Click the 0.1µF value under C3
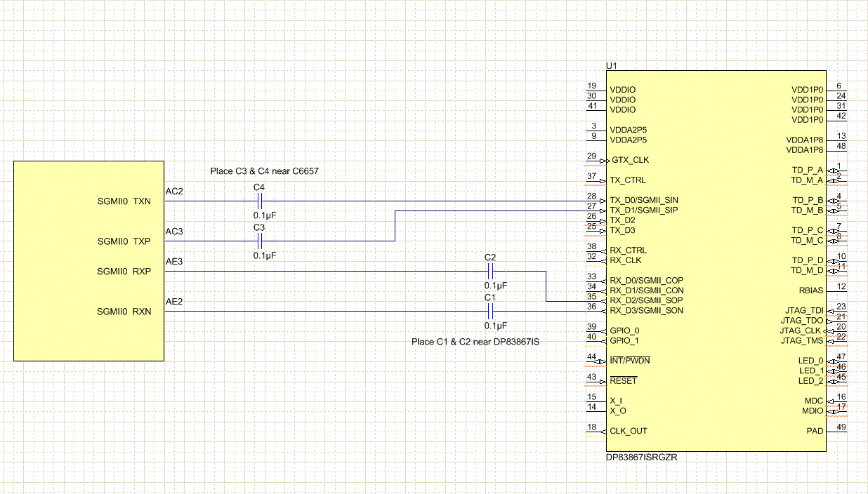Image resolution: width=868 pixels, height=494 pixels. pos(265,256)
